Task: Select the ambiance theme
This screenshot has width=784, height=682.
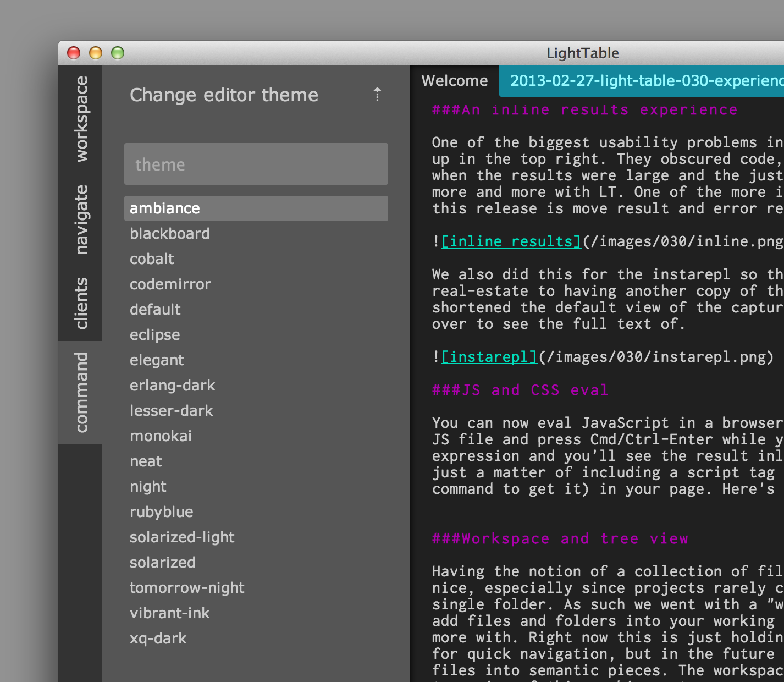Action: tap(165, 208)
